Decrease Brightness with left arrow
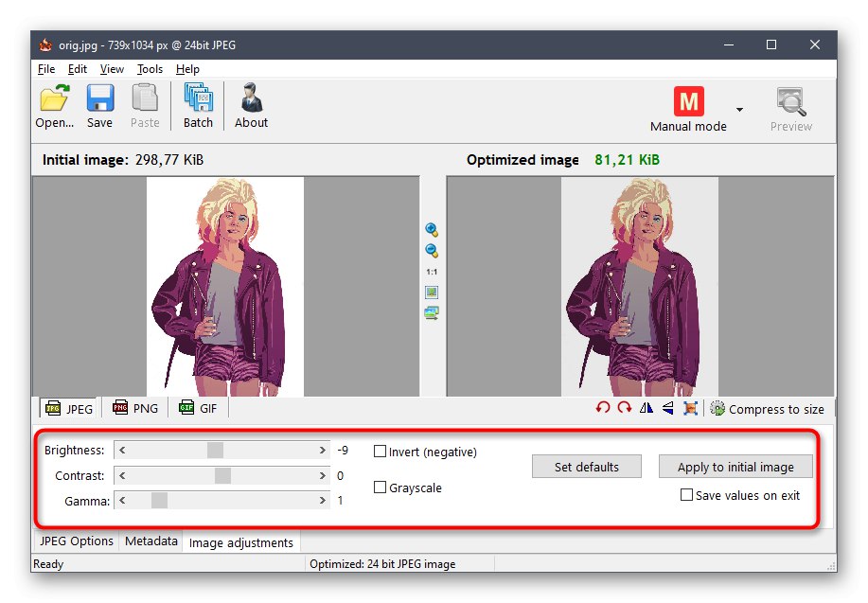The image size is (868, 603). (x=122, y=451)
